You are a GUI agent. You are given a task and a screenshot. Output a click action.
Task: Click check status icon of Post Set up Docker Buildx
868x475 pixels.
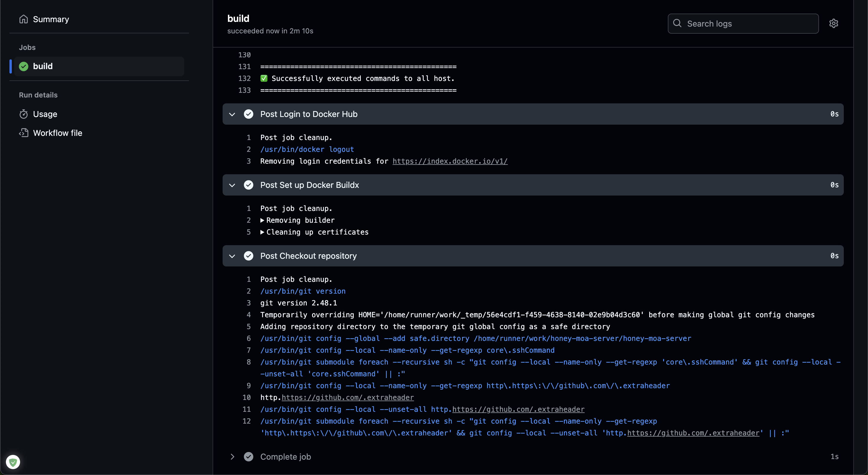(x=249, y=185)
